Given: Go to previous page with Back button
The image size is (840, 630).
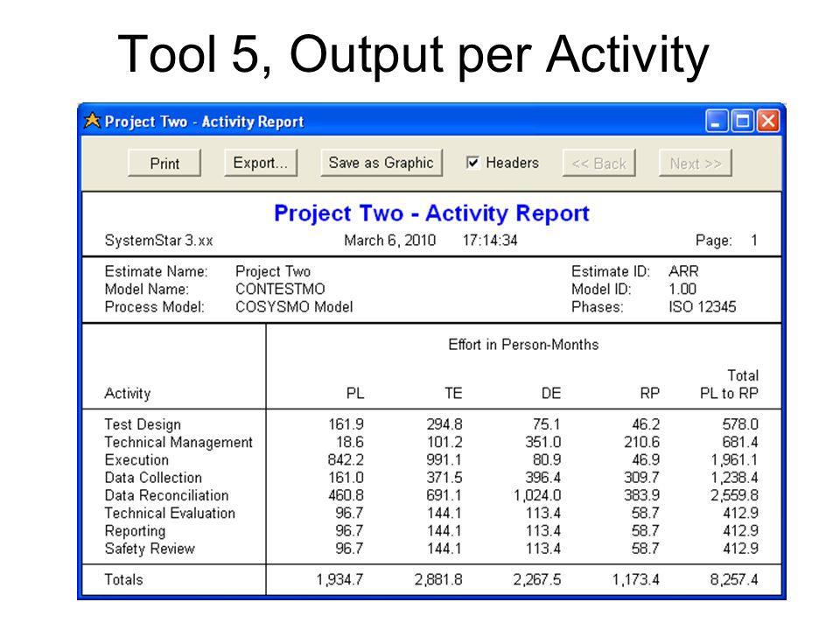Looking at the screenshot, I should pos(598,163).
